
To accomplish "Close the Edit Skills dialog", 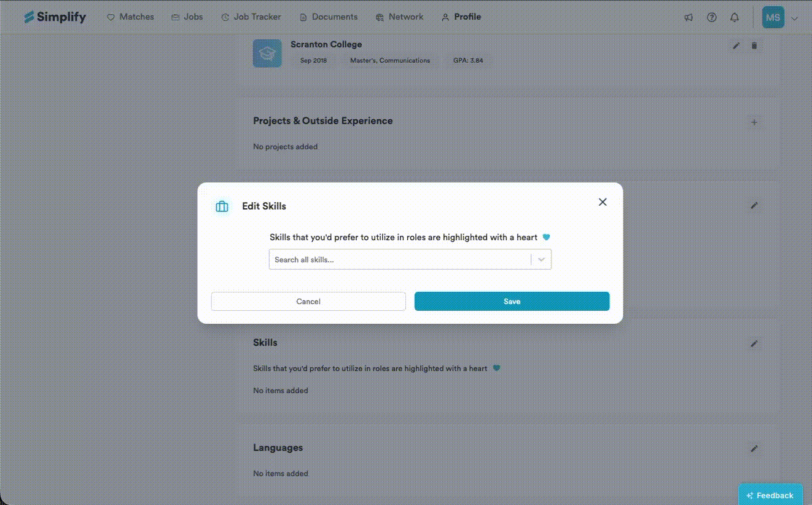I will (603, 202).
